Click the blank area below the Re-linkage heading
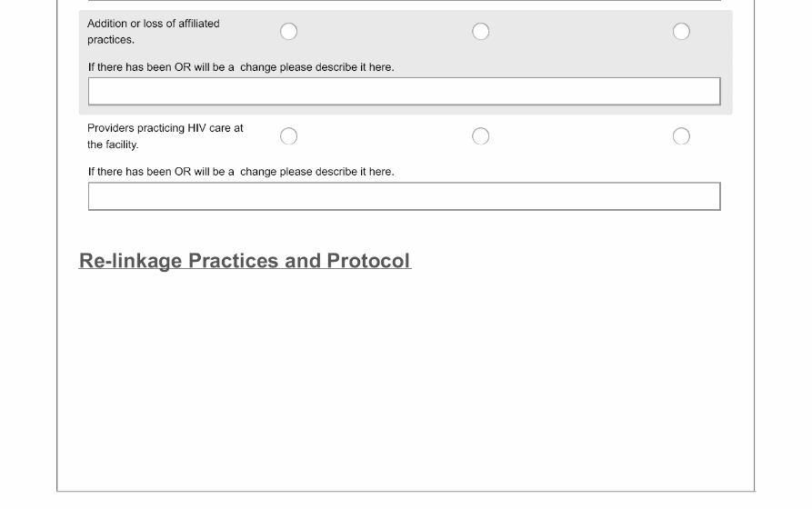 click(x=405, y=382)
